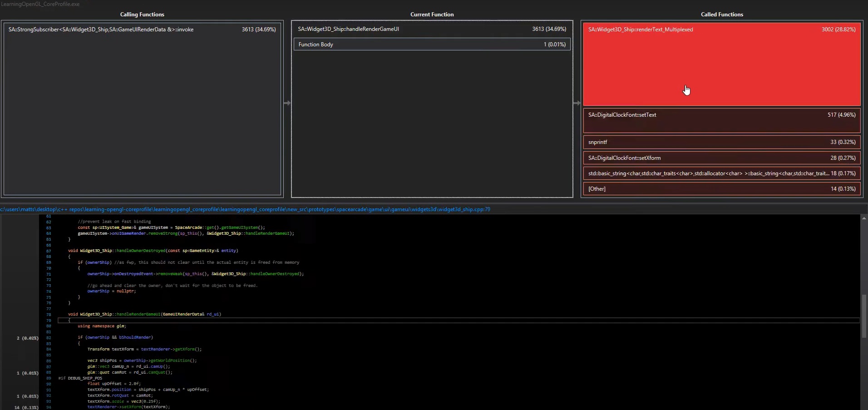Screen dimensions: 868x410
Task: Click the '2 (0.02%)' sample count in margin
Action: tap(28, 338)
